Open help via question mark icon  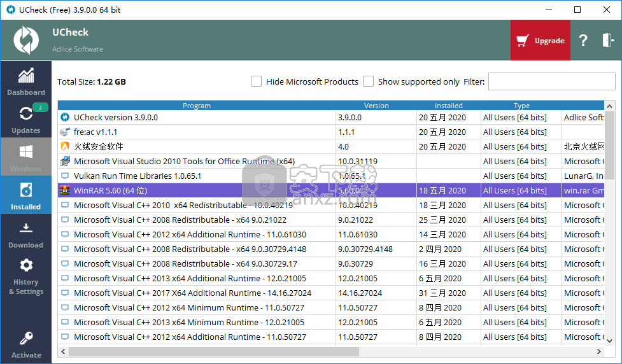[583, 40]
